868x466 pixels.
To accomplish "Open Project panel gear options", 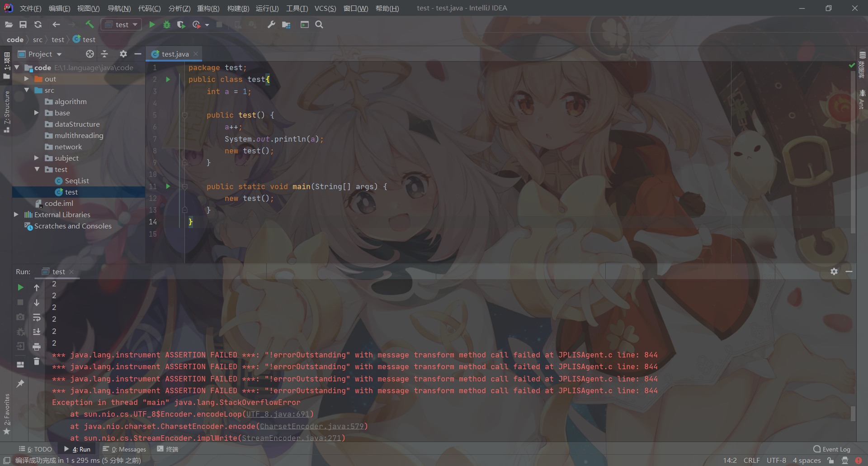I will point(123,54).
